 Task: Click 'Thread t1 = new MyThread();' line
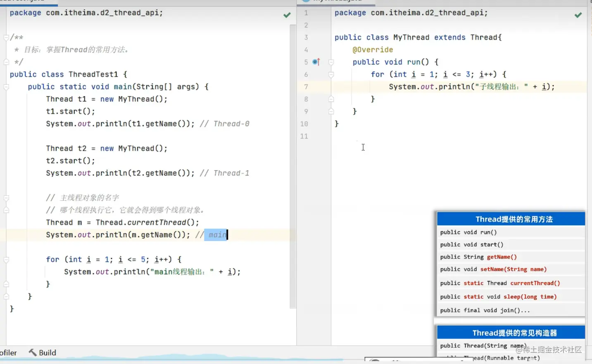pyautogui.click(x=107, y=99)
